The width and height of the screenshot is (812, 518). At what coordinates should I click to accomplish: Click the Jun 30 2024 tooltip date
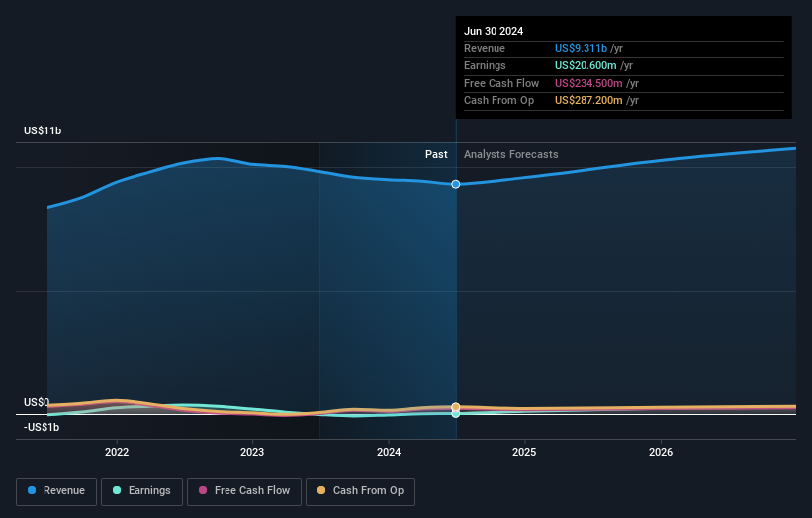click(494, 31)
